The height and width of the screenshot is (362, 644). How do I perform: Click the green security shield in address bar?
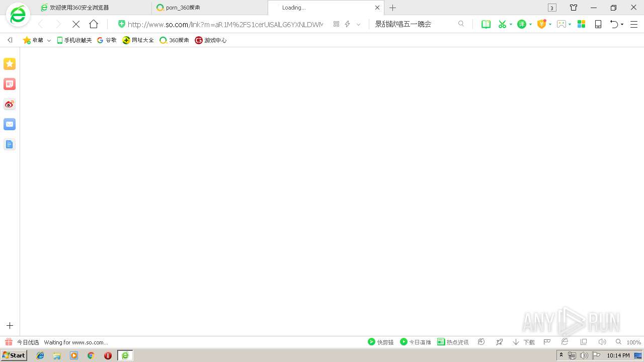tap(121, 24)
